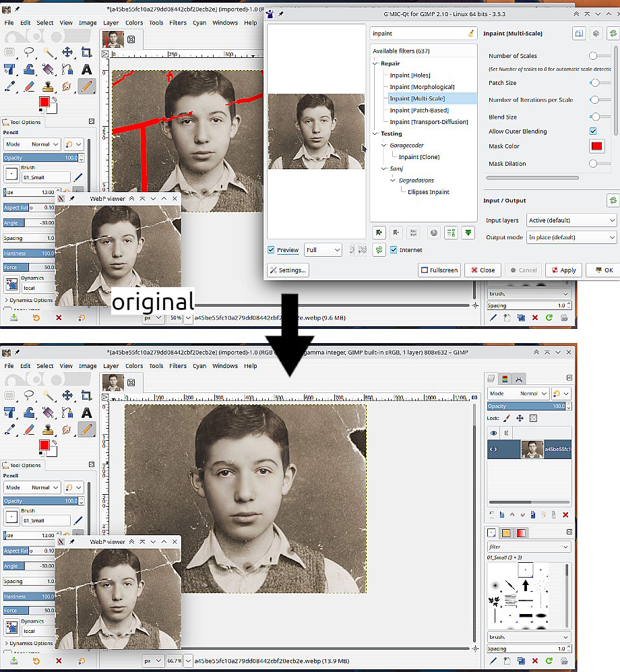This screenshot has height=672, width=620.
Task: Click the lock position icon beside Lock label
Action: pos(520,419)
